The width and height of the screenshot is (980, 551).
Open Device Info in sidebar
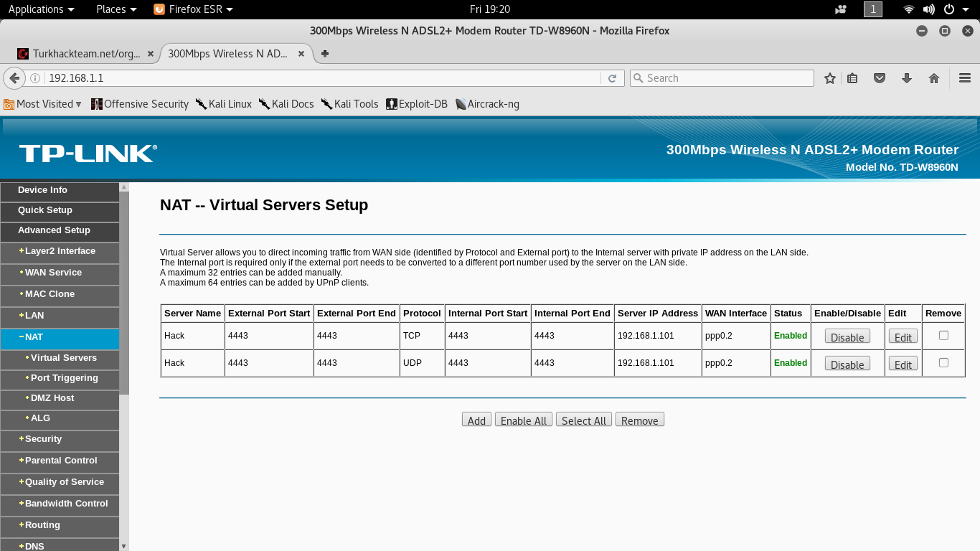pos(60,191)
